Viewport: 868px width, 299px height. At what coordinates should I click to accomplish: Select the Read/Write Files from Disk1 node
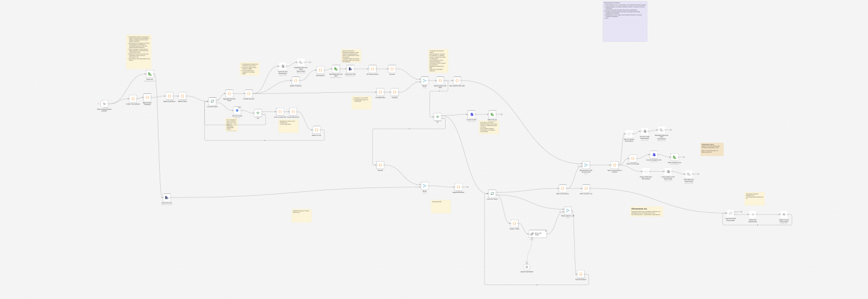click(336, 68)
